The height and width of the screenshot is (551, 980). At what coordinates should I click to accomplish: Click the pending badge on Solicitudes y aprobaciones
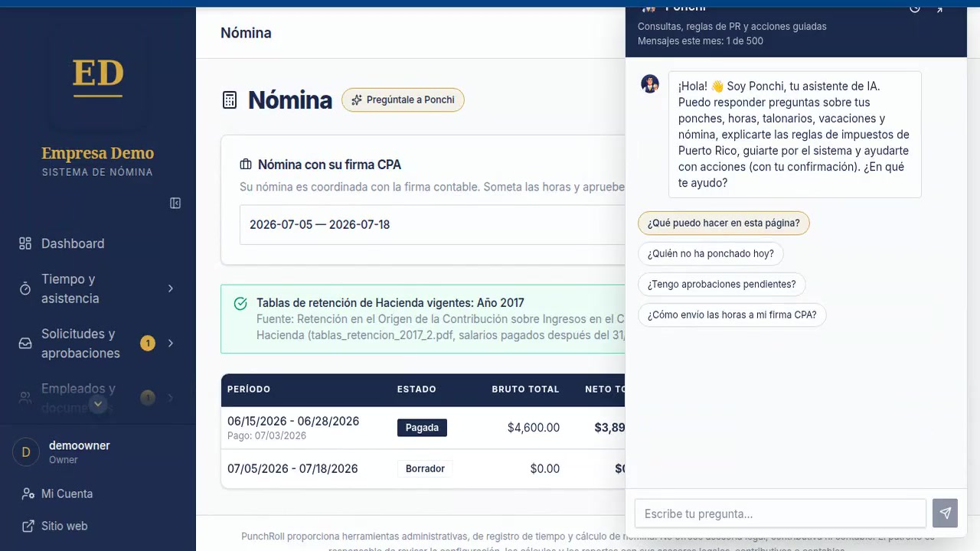[x=148, y=344]
